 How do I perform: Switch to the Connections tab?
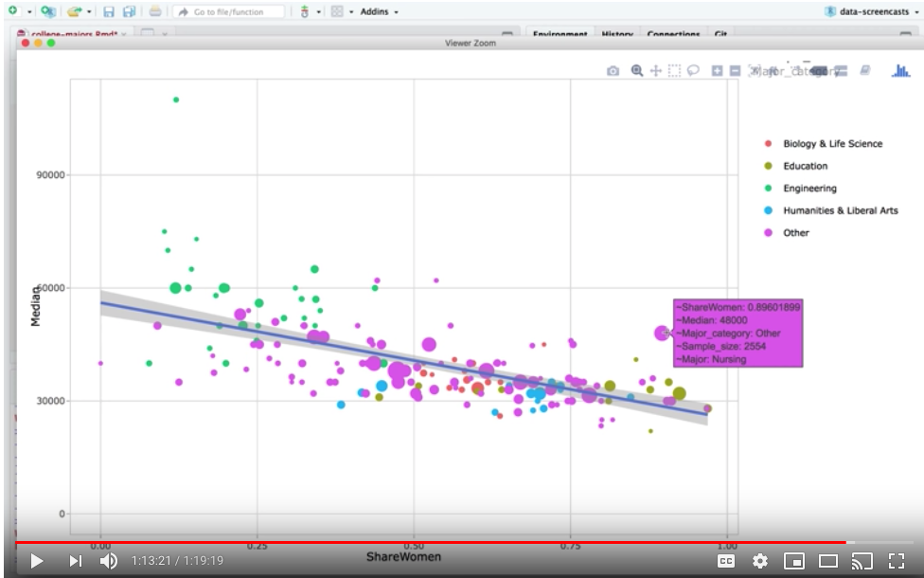click(673, 35)
